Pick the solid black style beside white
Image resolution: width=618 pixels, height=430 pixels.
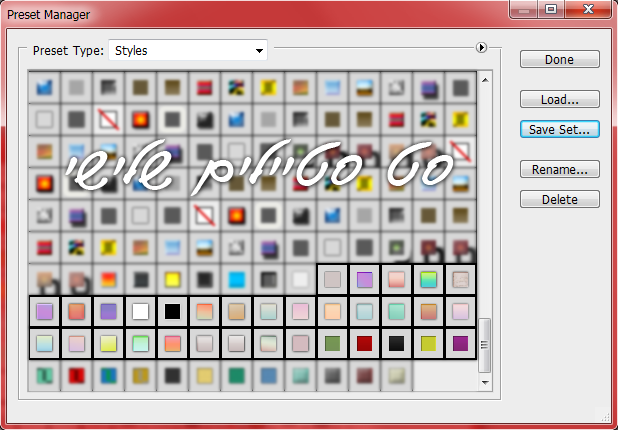[172, 311]
